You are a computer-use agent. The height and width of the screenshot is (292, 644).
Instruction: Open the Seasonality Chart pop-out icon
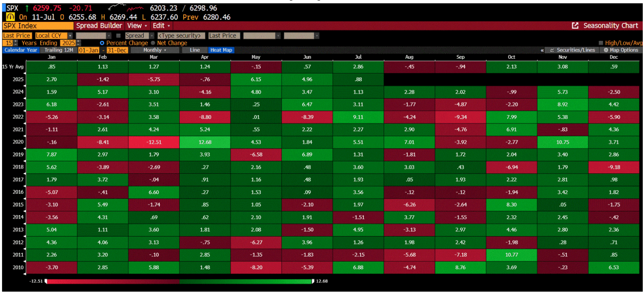[x=576, y=26]
